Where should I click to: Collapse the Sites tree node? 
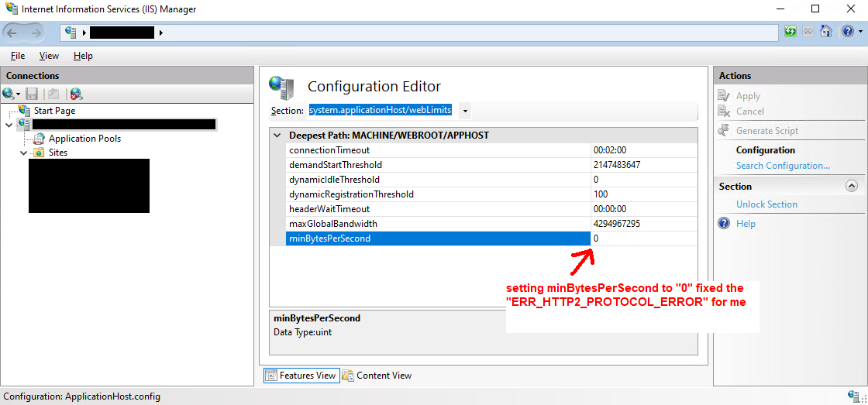pyautogui.click(x=24, y=153)
